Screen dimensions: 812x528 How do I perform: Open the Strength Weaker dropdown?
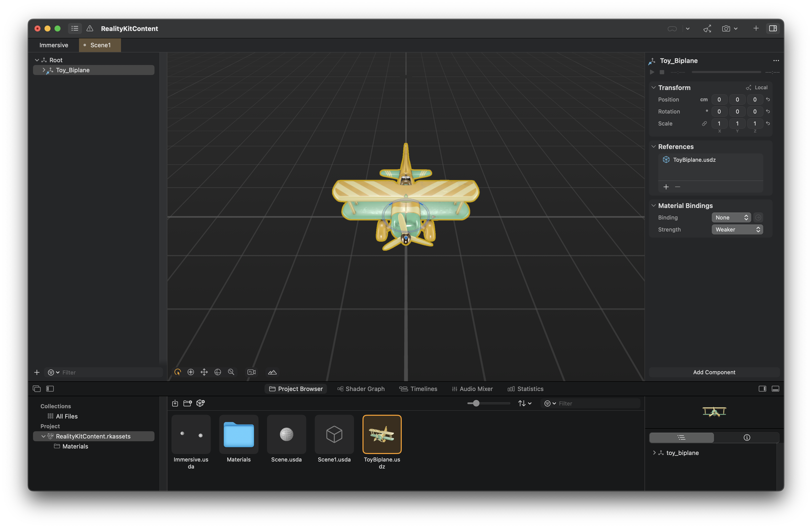point(737,229)
